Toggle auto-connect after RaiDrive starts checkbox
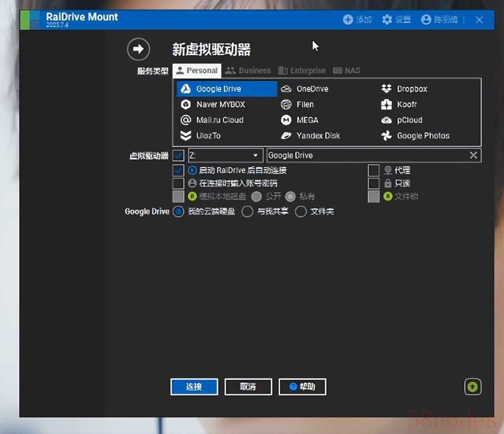Screen dimensions: 504x434 (179, 170)
